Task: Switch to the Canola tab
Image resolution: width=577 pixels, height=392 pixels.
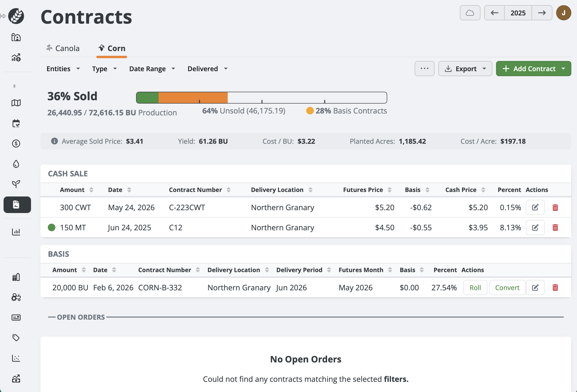Action: (63, 48)
